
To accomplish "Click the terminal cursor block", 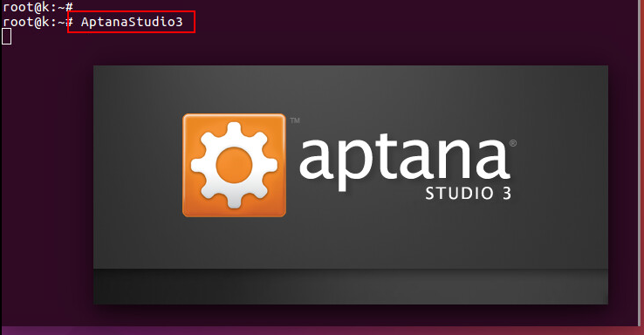I will (7, 37).
